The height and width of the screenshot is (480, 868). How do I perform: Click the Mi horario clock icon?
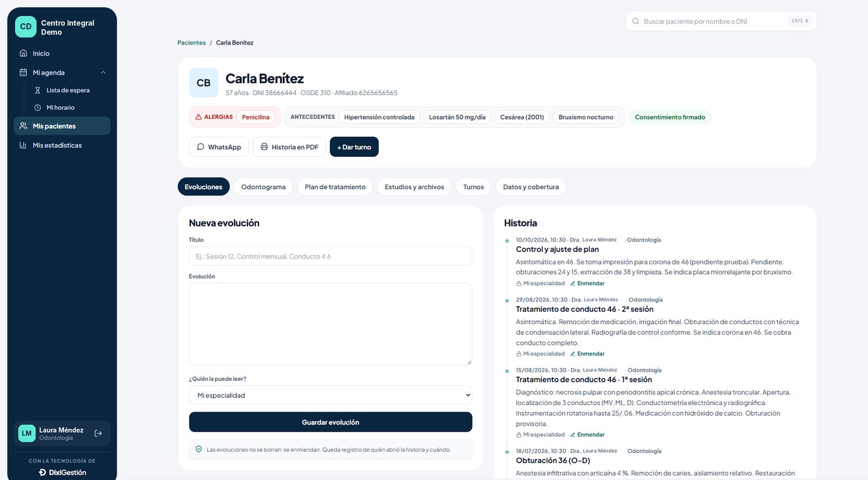point(37,108)
